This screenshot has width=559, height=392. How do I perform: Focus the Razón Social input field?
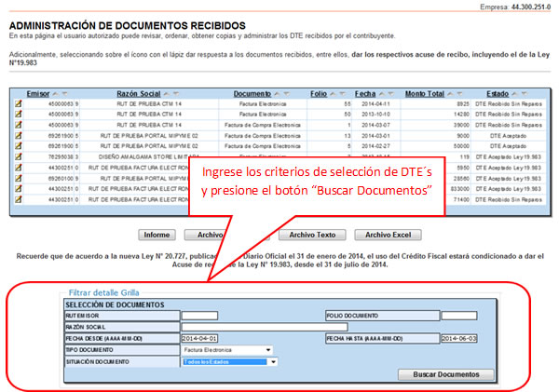point(265,327)
